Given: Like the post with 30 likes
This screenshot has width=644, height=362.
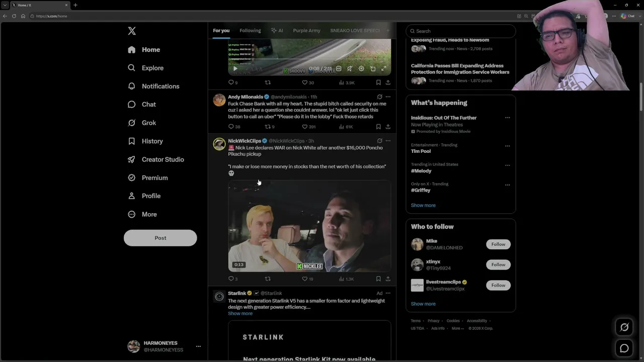Looking at the screenshot, I should (x=308, y=82).
